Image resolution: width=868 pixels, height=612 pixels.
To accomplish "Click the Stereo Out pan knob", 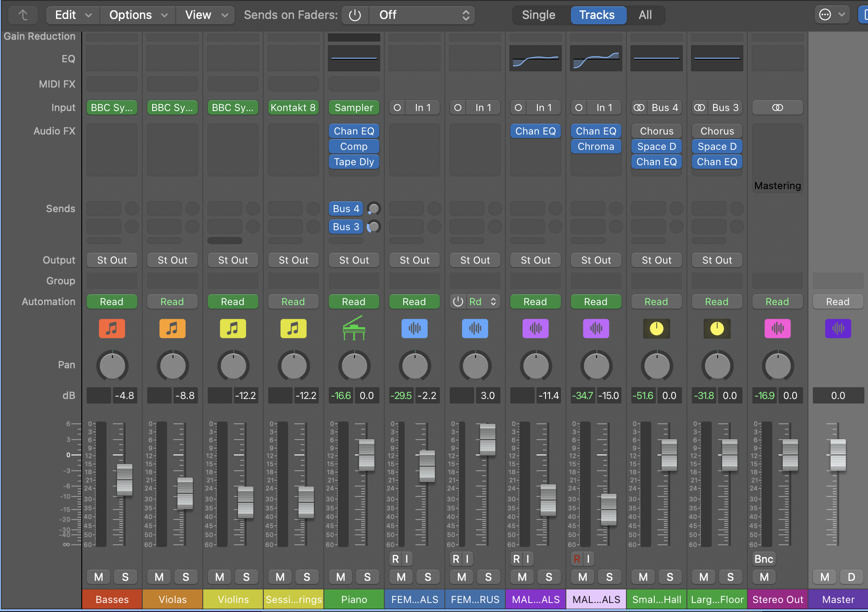I will coord(778,366).
